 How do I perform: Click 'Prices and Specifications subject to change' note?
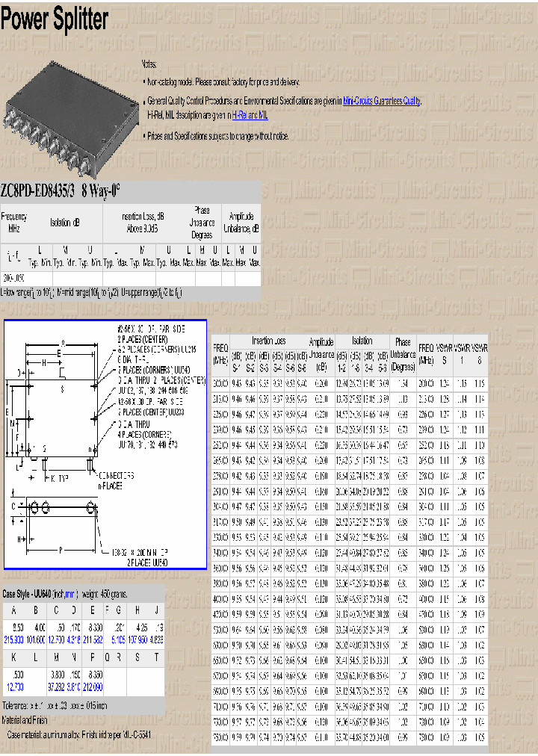pos(218,136)
